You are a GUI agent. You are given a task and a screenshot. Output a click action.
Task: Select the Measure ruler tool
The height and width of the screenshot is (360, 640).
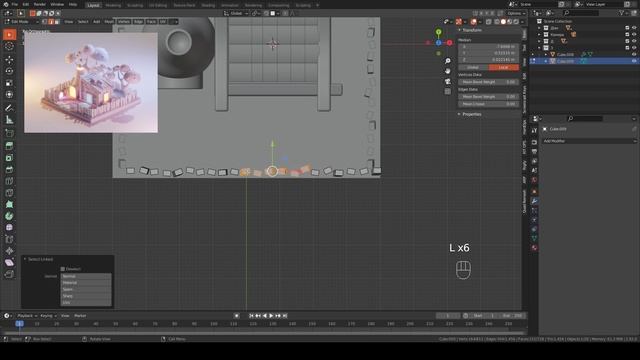click(x=9, y=120)
